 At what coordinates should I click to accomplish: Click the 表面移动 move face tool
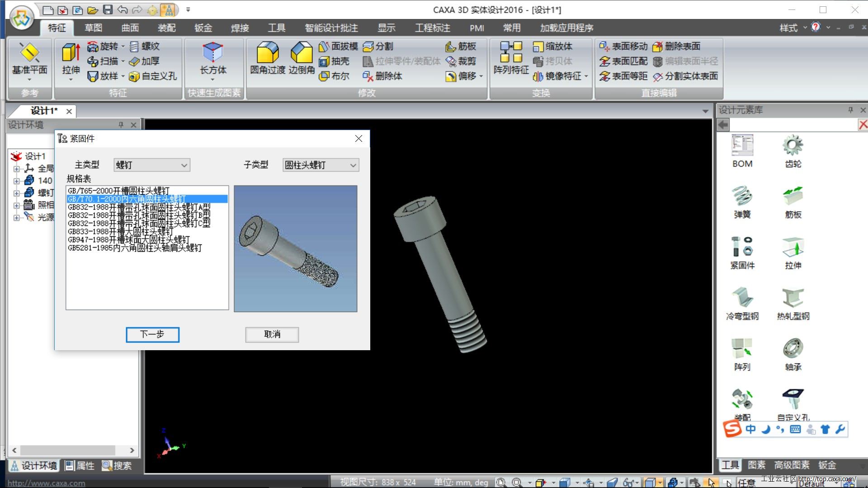coord(623,46)
